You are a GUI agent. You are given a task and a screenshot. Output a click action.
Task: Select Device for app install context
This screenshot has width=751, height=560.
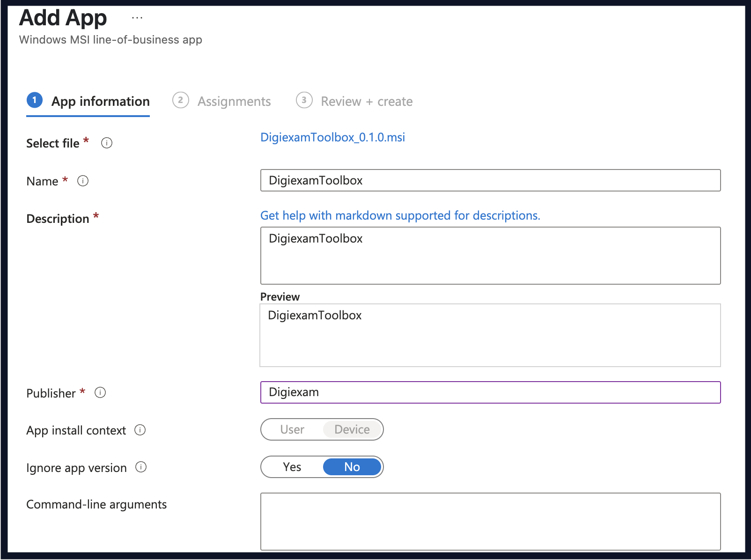(x=352, y=429)
